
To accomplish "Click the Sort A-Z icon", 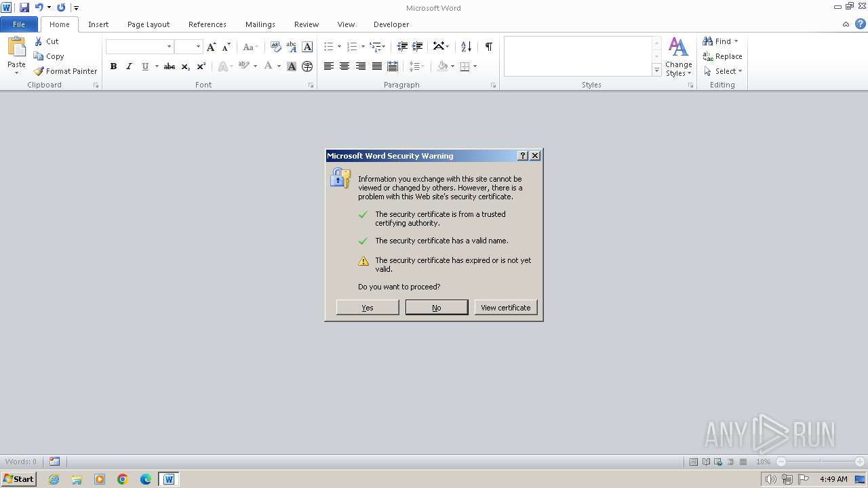I will pyautogui.click(x=466, y=47).
